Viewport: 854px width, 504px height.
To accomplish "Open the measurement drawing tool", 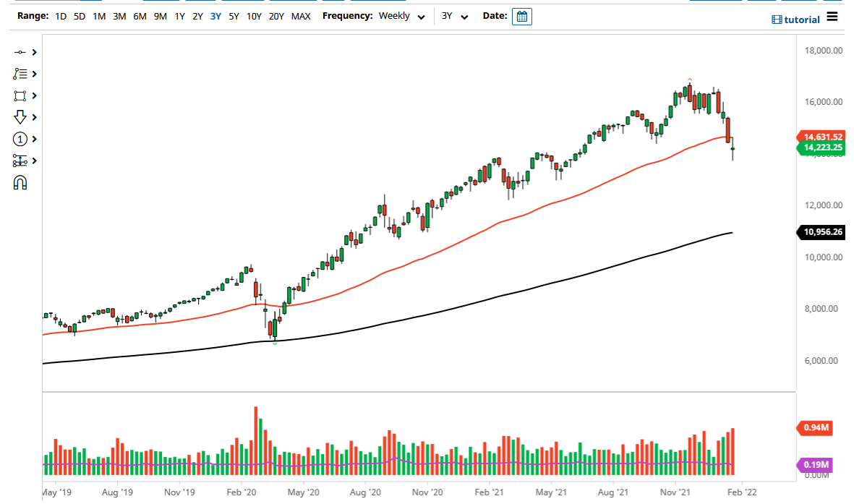I will point(18,160).
